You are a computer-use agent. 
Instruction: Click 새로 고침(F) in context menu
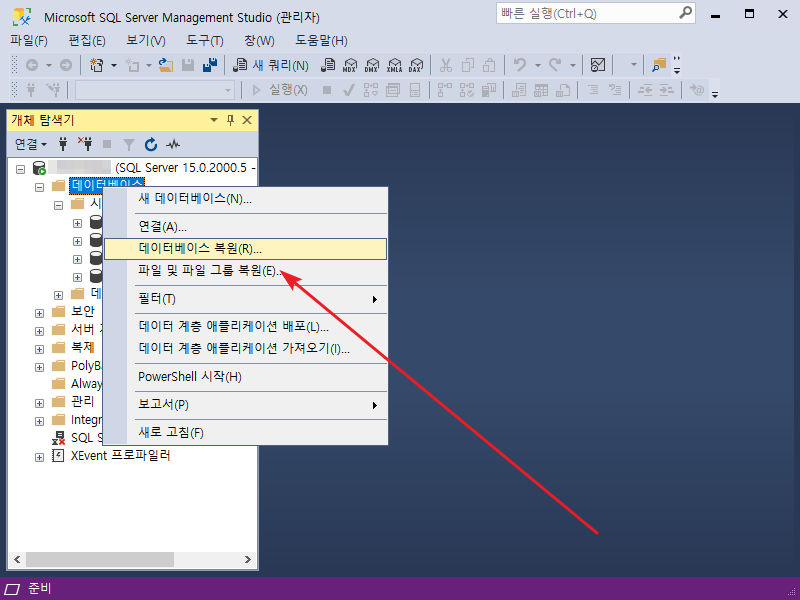[245, 433]
